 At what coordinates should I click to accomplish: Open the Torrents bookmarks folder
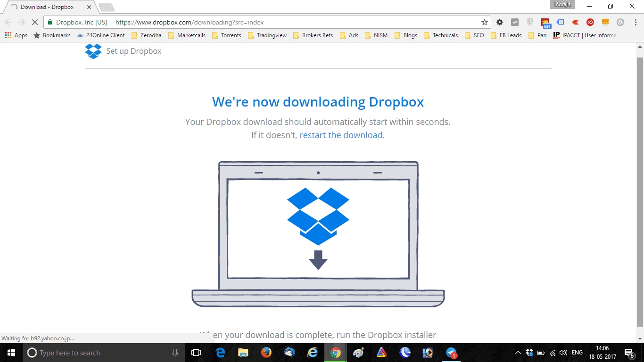coord(230,35)
